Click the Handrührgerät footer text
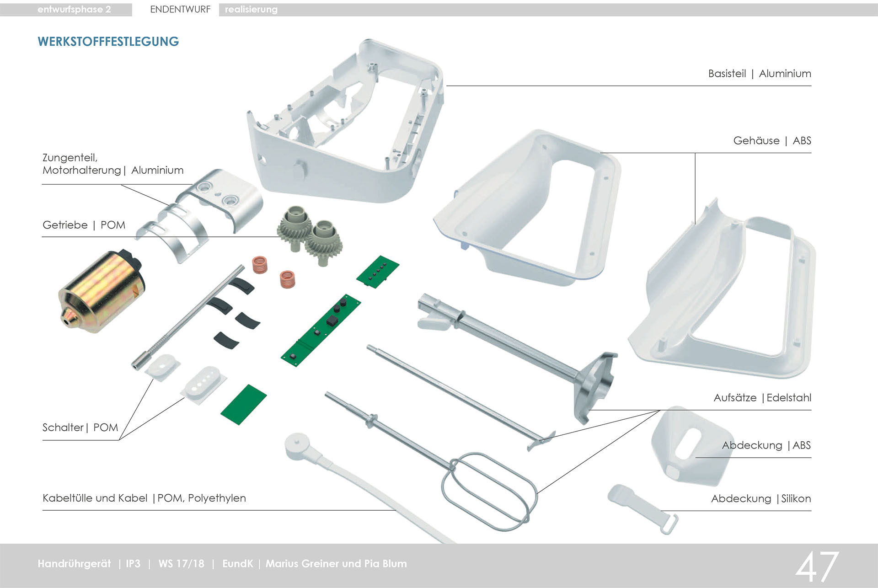The image size is (878, 588). (x=74, y=564)
